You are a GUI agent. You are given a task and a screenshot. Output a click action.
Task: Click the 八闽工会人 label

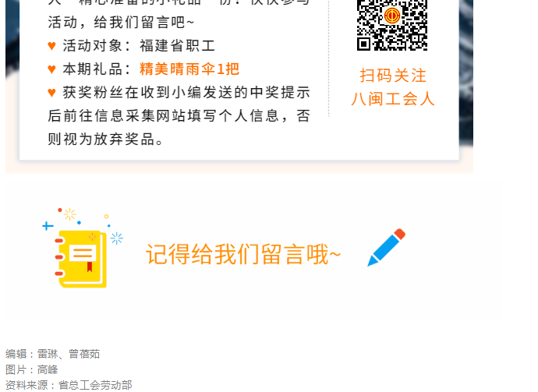[393, 99]
